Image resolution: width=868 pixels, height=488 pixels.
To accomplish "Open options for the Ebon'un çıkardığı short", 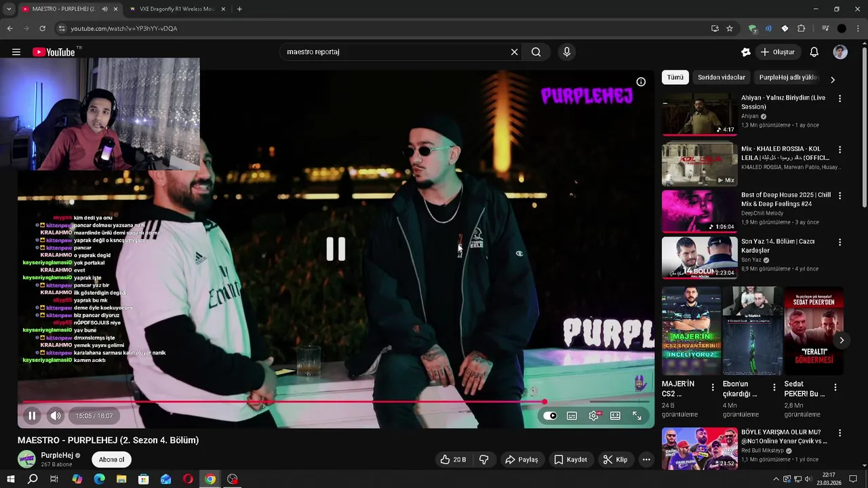I will (774, 388).
